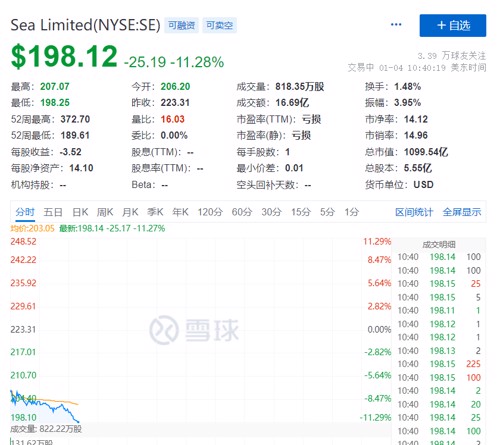Click the trade row priced 198.13
Screen dimensions: 500x445
click(439, 351)
